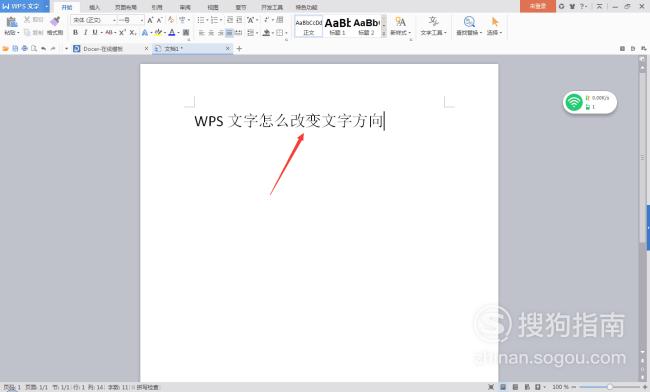This screenshot has height=392, width=650.
Task: Click the Copy (复制) icon
Action: (27, 32)
